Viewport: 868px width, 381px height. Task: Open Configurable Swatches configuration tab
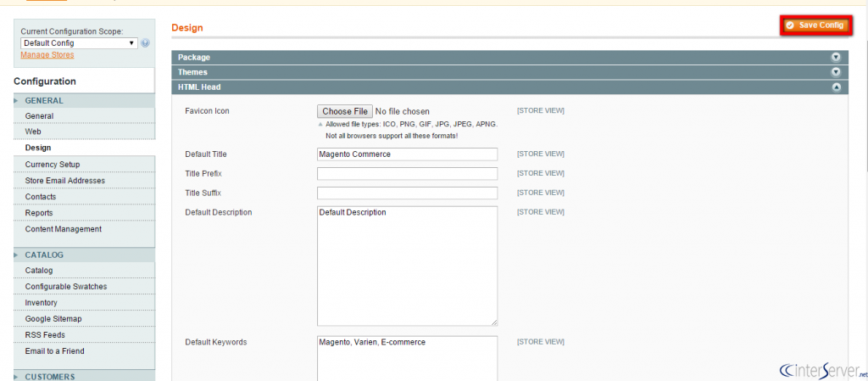(84, 286)
